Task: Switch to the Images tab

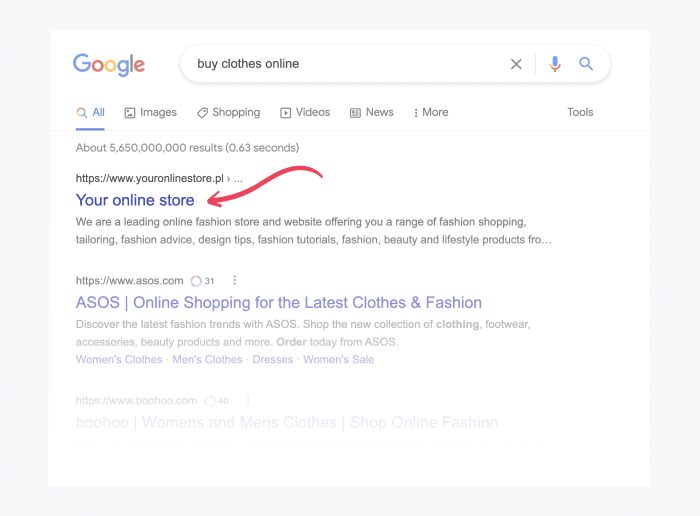Action: point(150,112)
